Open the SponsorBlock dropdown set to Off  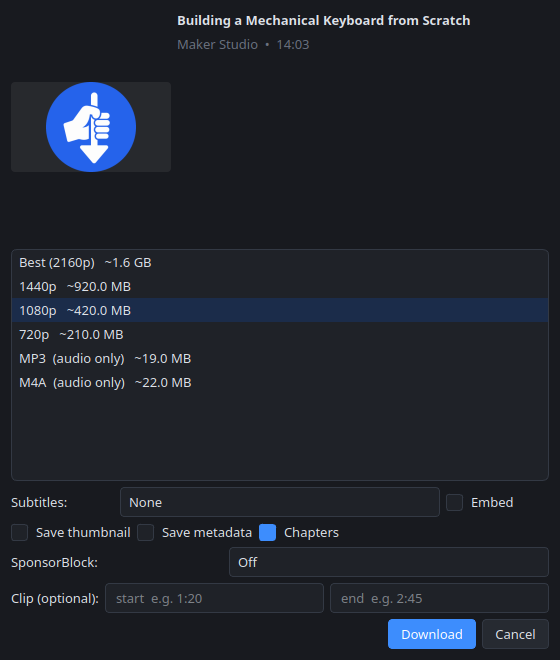pos(389,562)
